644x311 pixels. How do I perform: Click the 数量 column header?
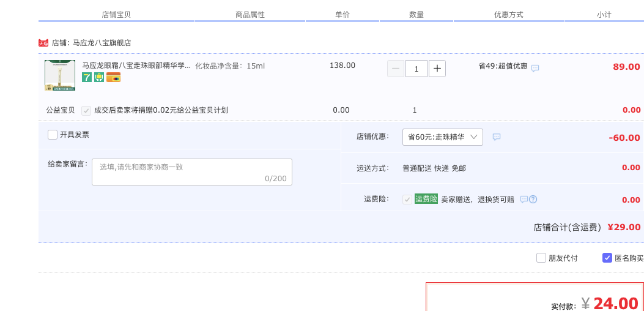click(416, 15)
